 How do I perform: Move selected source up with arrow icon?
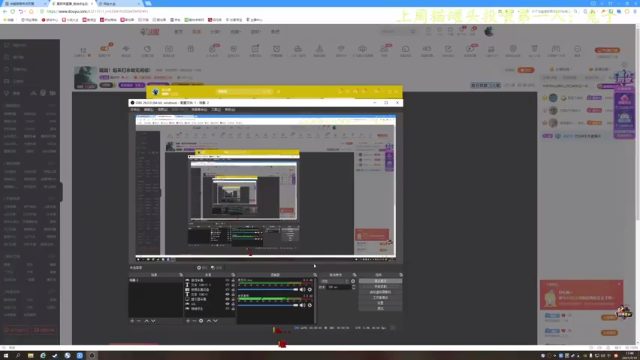pos(209,321)
